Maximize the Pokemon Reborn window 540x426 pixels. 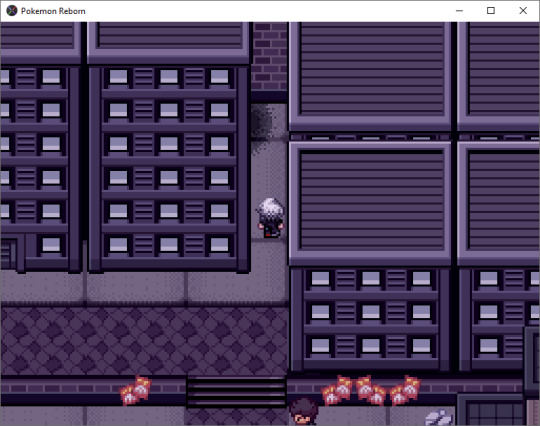pos(491,11)
